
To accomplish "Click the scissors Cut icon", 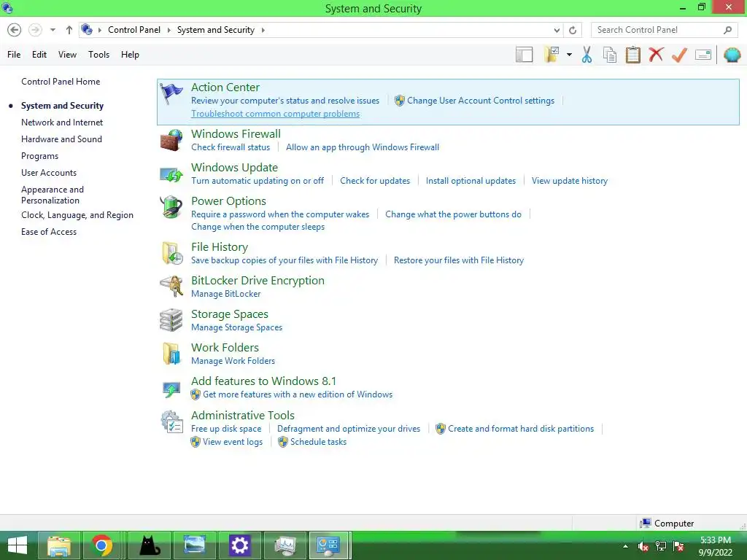I will point(587,55).
